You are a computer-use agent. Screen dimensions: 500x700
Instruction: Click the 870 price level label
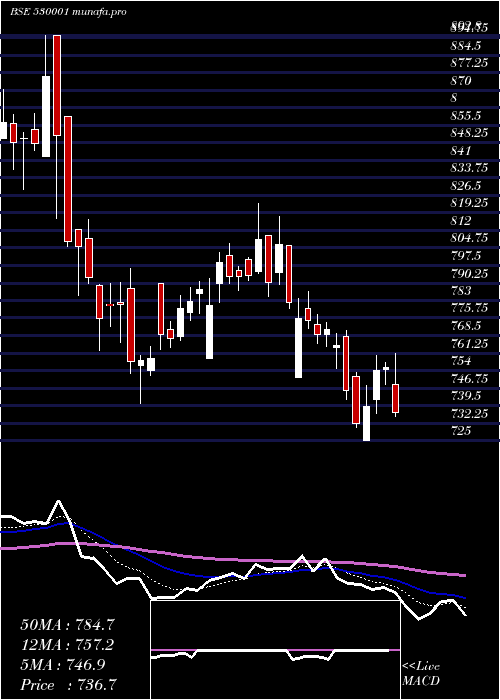pyautogui.click(x=461, y=81)
